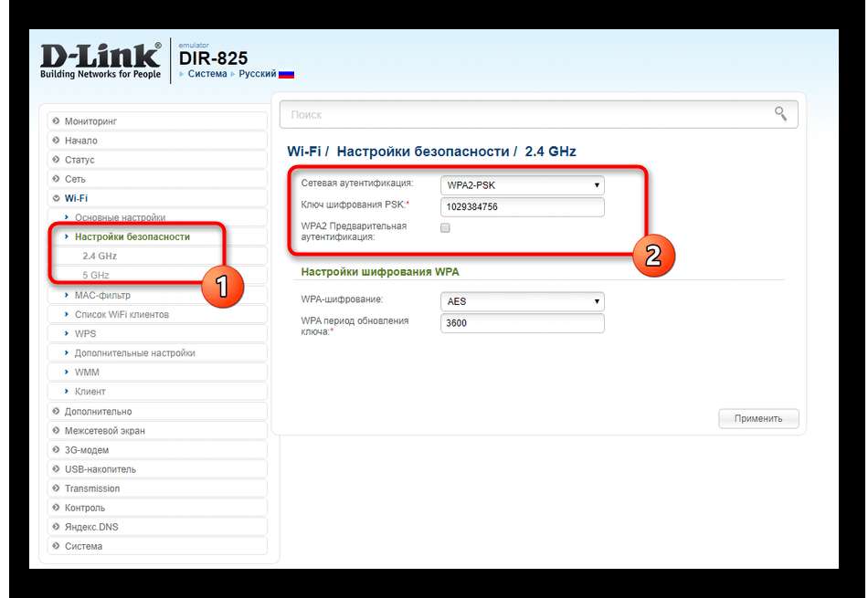Expand the Яндекс.DNS sidebar section
This screenshot has width=868, height=598.
(157, 527)
